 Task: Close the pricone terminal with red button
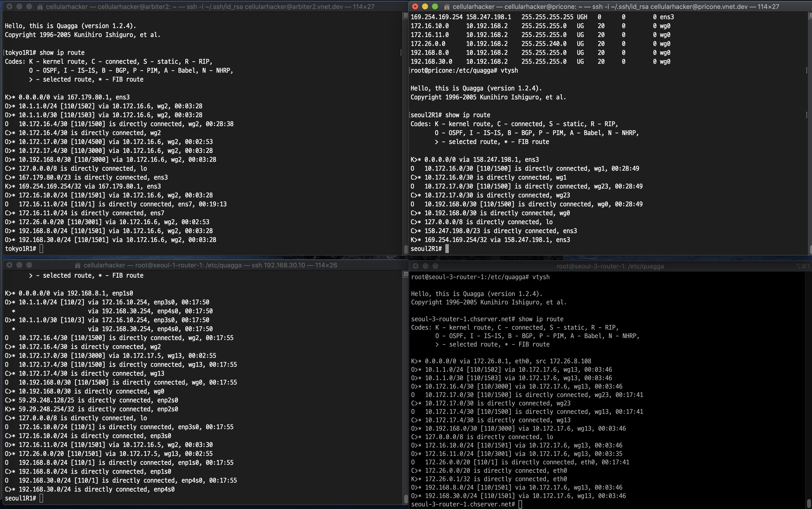[x=415, y=6]
